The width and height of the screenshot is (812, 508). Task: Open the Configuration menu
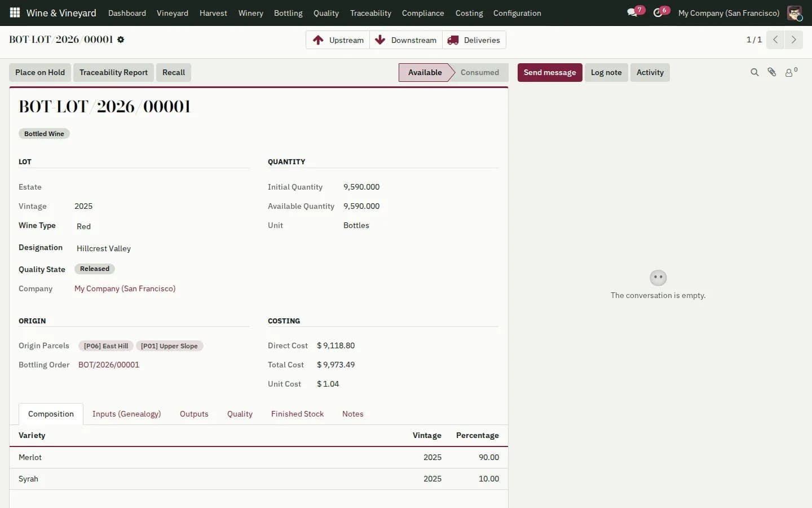(x=517, y=13)
